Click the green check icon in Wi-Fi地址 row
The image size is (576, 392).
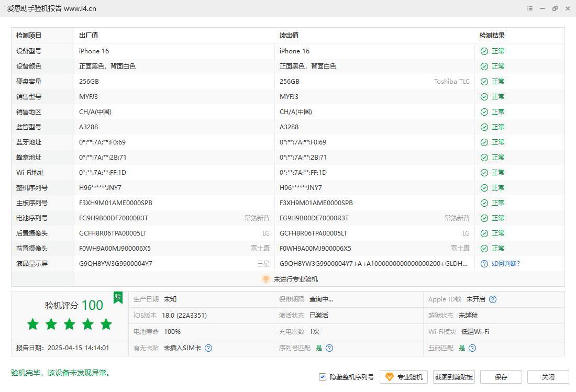click(484, 173)
